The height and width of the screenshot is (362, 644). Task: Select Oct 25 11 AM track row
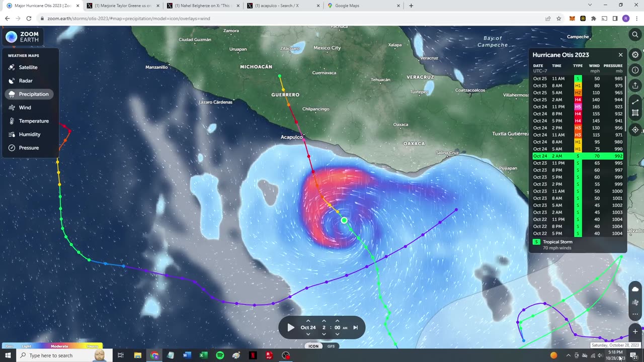point(578,79)
